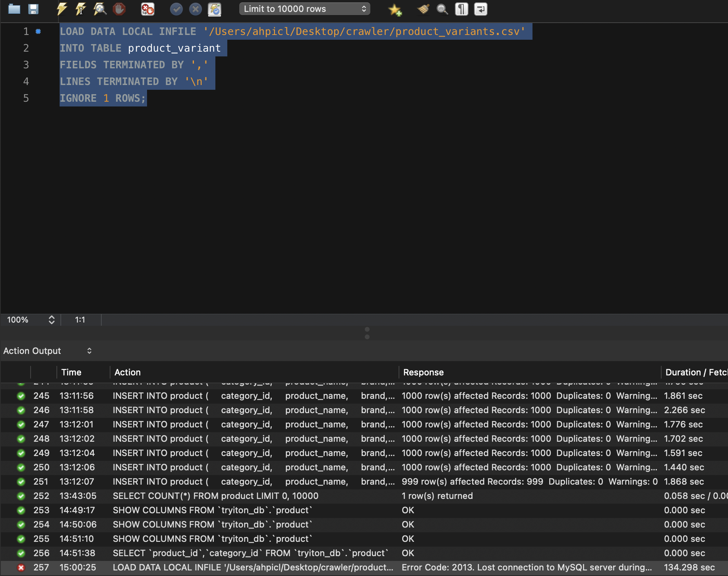728x576 pixels.
Task: Click the cursor position indicator 1:1
Action: pos(80,320)
